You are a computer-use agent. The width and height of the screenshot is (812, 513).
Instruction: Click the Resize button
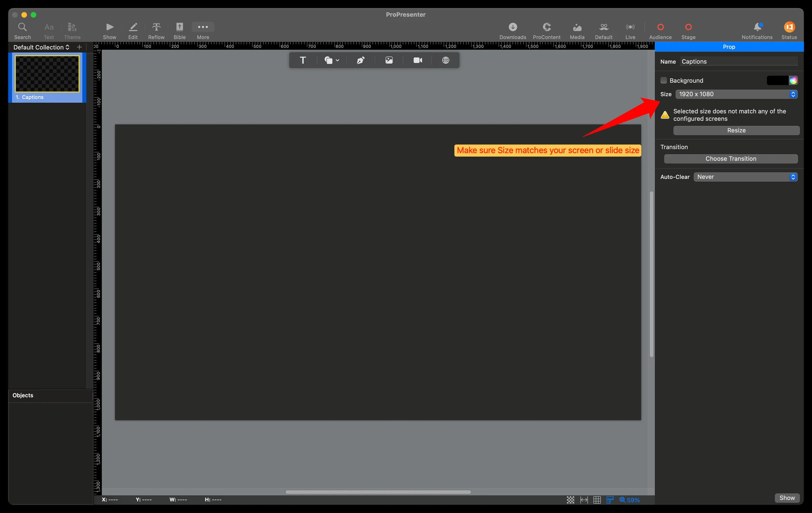[736, 131]
